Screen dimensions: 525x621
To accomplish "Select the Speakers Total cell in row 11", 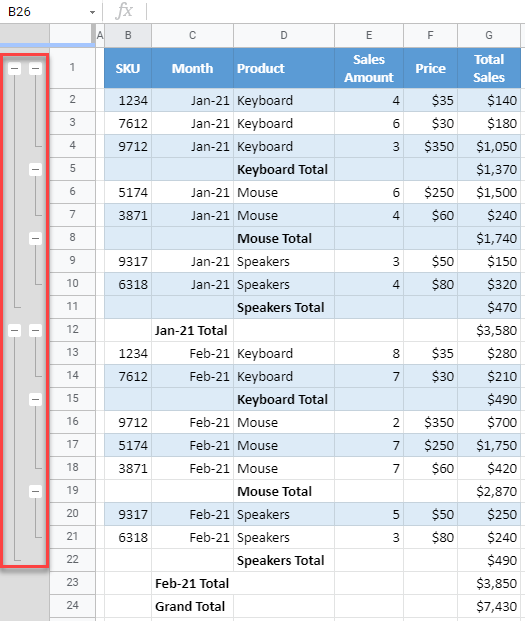I will (284, 307).
